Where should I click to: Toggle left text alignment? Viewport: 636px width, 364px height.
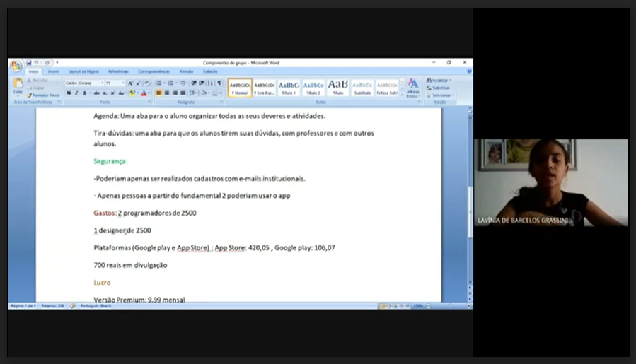pyautogui.click(x=158, y=93)
